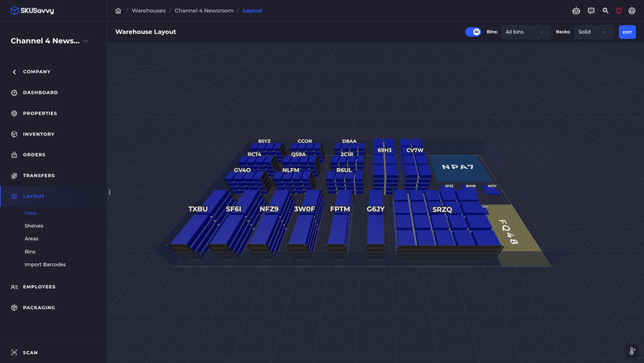
Task: Click the Transfers icon
Action: 14,176
